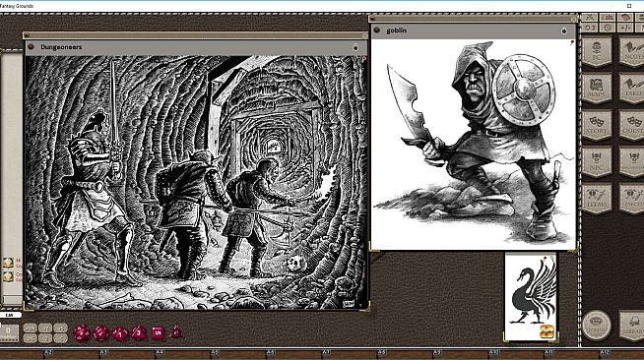The height and width of the screenshot is (360, 644).
Task: Click the chat mode pill above the modifier box
Action: 10,315
